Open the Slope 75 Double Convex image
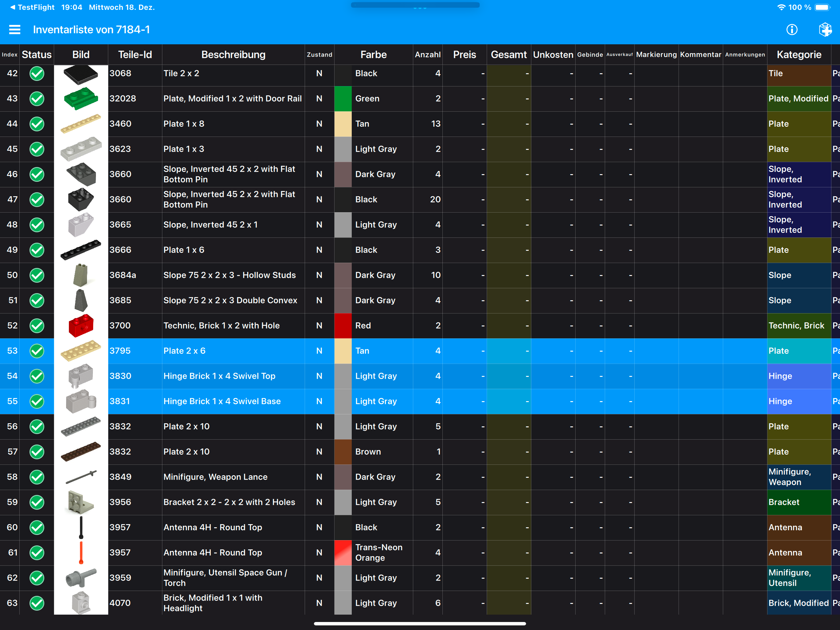Screen dimensions: 840x630 pos(81,301)
